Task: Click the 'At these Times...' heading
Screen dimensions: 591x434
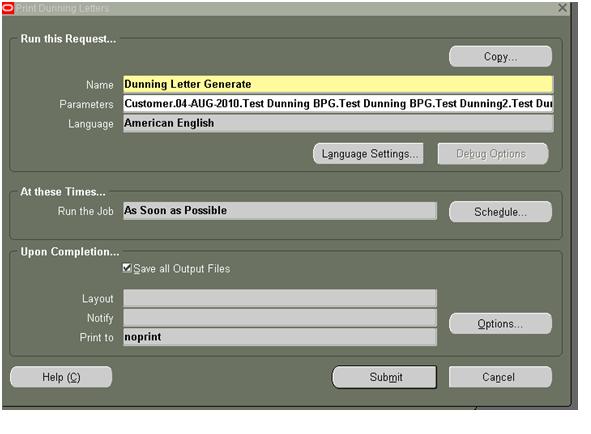Action: tap(63, 192)
